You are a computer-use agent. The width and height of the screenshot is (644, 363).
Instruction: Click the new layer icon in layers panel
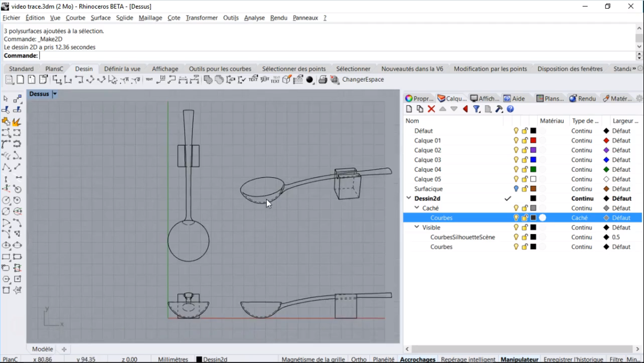[409, 109]
